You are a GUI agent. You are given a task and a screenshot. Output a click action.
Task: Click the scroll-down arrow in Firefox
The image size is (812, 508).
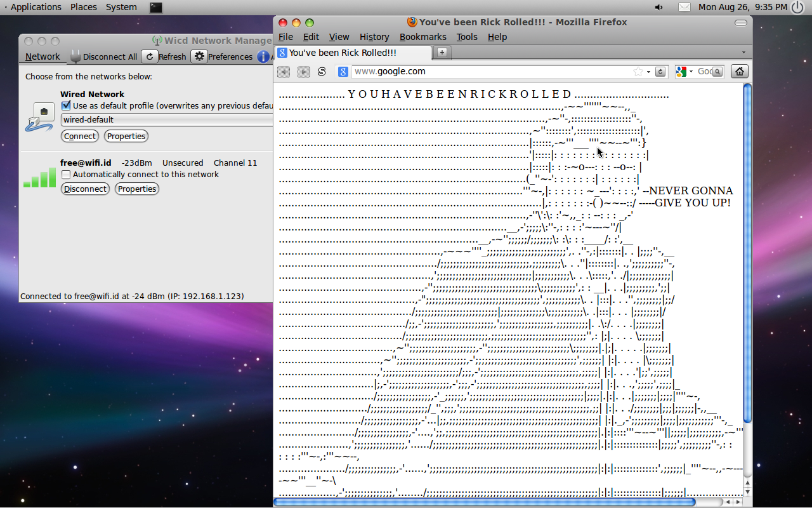point(747,491)
